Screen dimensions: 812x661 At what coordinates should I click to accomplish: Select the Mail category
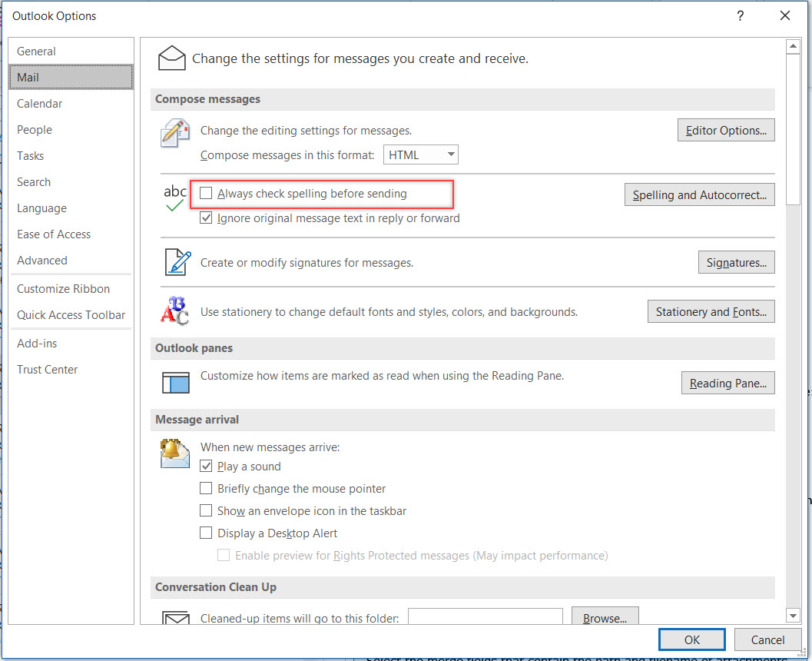(71, 77)
